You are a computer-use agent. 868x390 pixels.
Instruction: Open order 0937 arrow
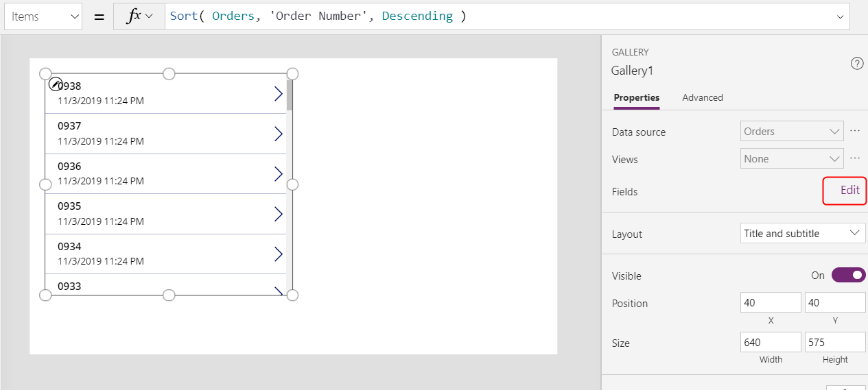pos(279,134)
